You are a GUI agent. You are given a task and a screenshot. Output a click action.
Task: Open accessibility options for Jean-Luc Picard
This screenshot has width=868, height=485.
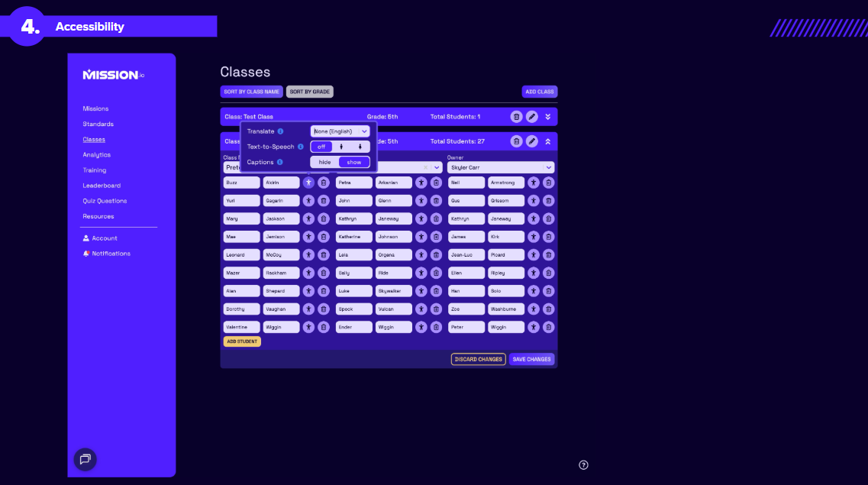click(534, 255)
